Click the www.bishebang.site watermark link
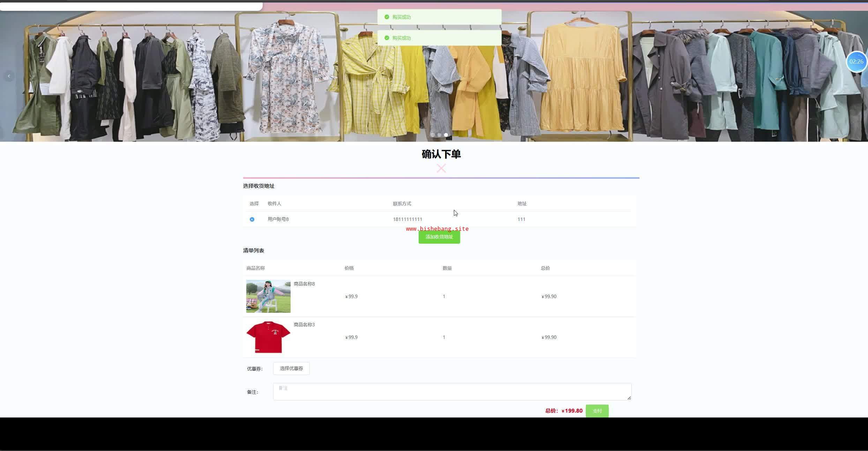This screenshot has width=868, height=451. pos(437,229)
